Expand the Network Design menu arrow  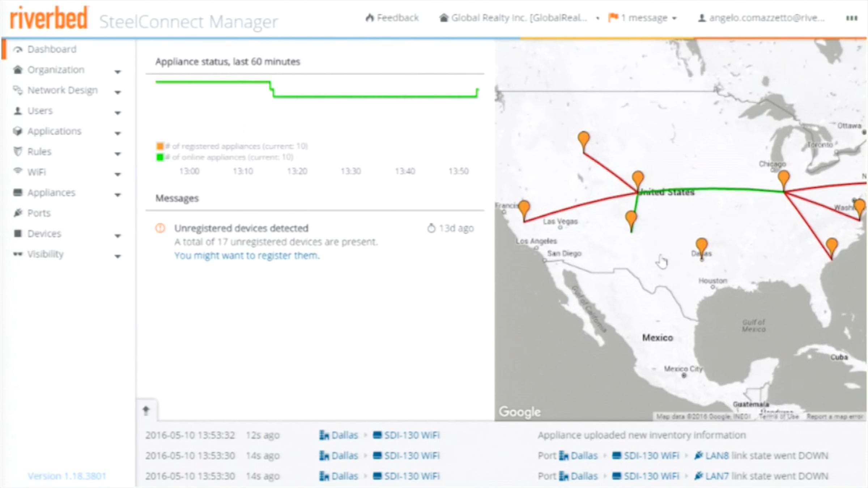[x=118, y=92]
